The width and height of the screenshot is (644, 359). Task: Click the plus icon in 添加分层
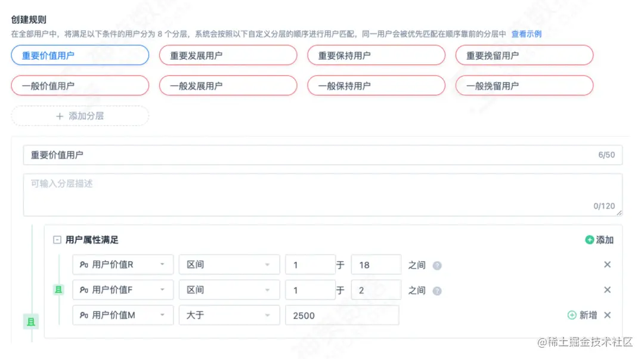(60, 116)
